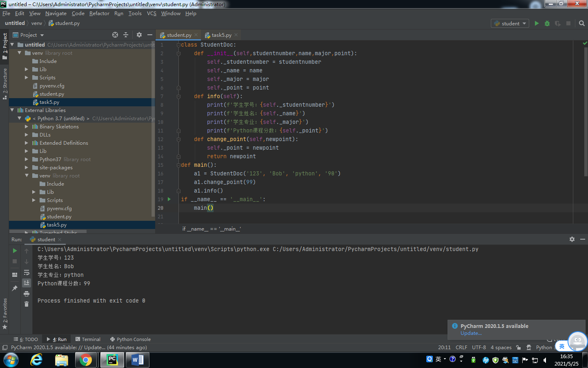Expand the Binary Skeletons tree node
This screenshot has width=588, height=368.
pyautogui.click(x=27, y=127)
